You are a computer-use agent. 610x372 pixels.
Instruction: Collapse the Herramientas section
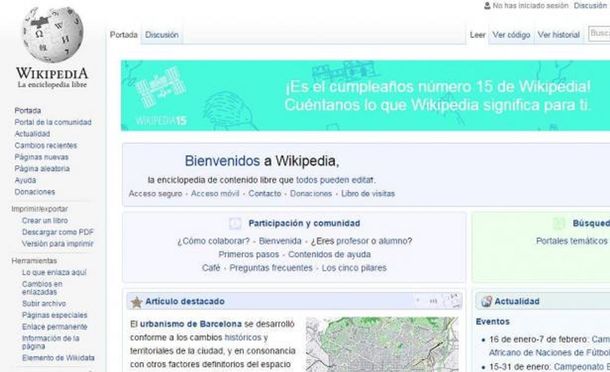[x=34, y=261]
